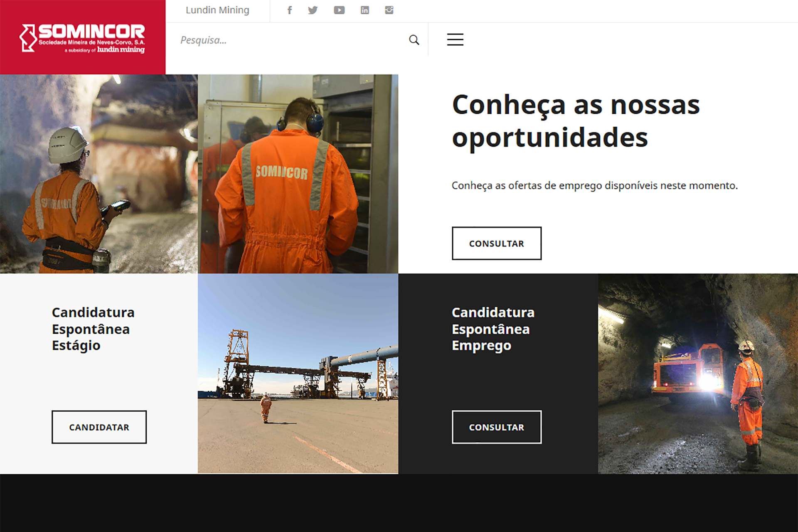The height and width of the screenshot is (532, 798).
Task: Open the Somincor orange coverall worker photo
Action: (298, 174)
